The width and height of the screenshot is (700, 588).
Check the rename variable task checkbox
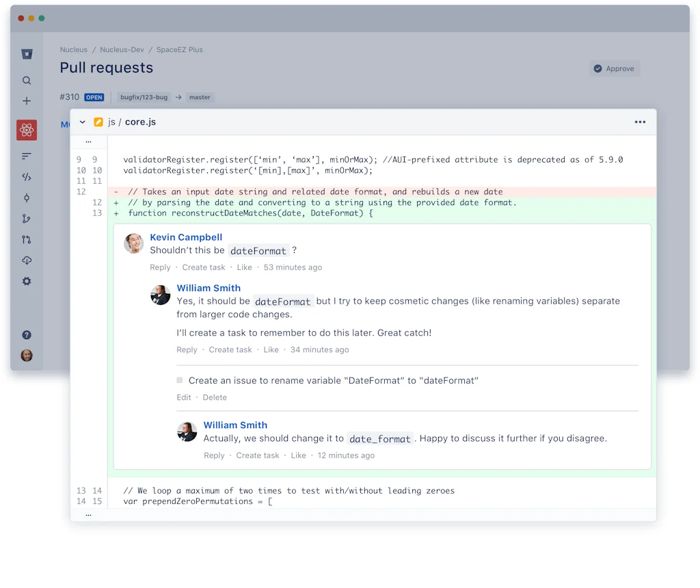pyautogui.click(x=178, y=381)
